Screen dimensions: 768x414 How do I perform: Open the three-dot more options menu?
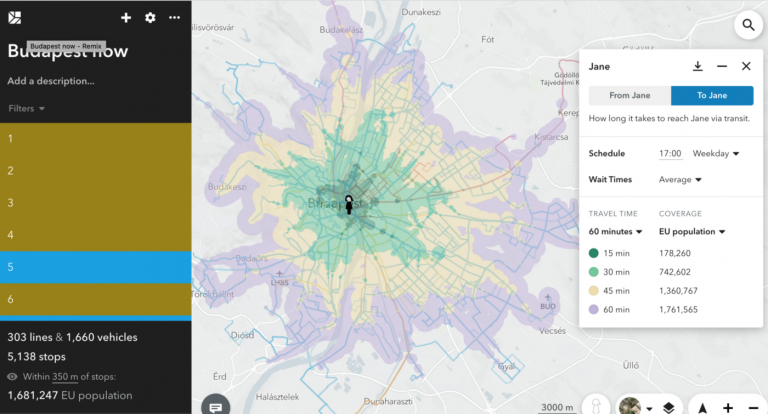[174, 18]
